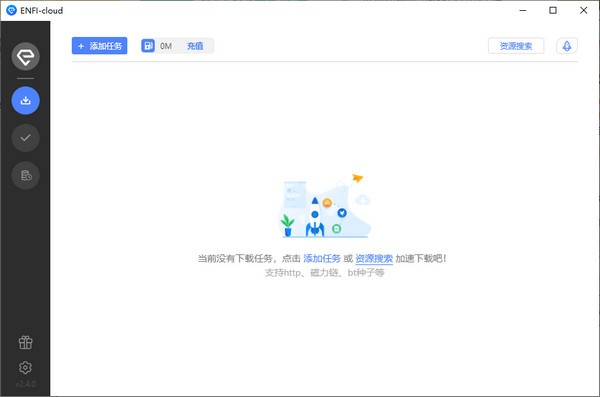Maximize the ENFI-cloud window
The width and height of the screenshot is (600, 397).
tap(553, 10)
